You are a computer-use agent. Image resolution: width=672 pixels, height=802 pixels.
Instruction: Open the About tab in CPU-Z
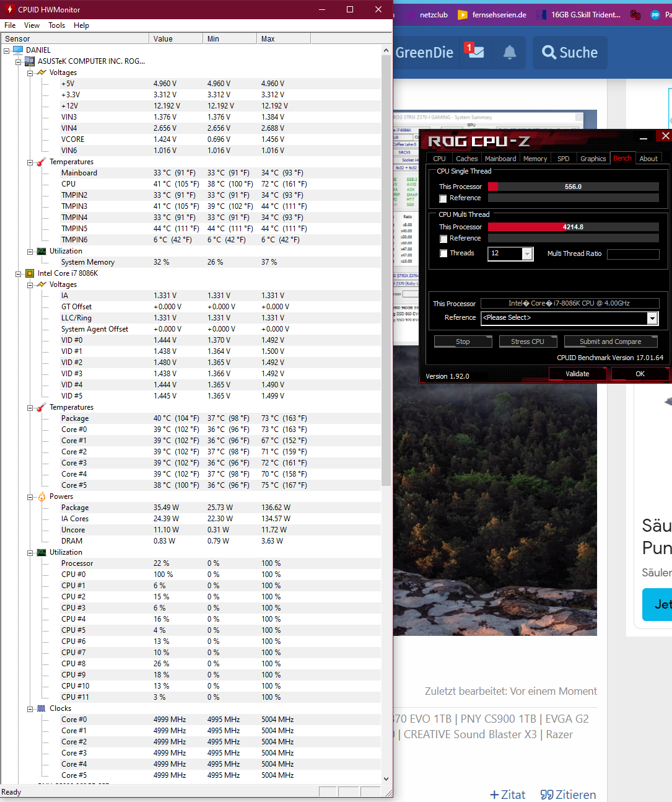click(648, 159)
